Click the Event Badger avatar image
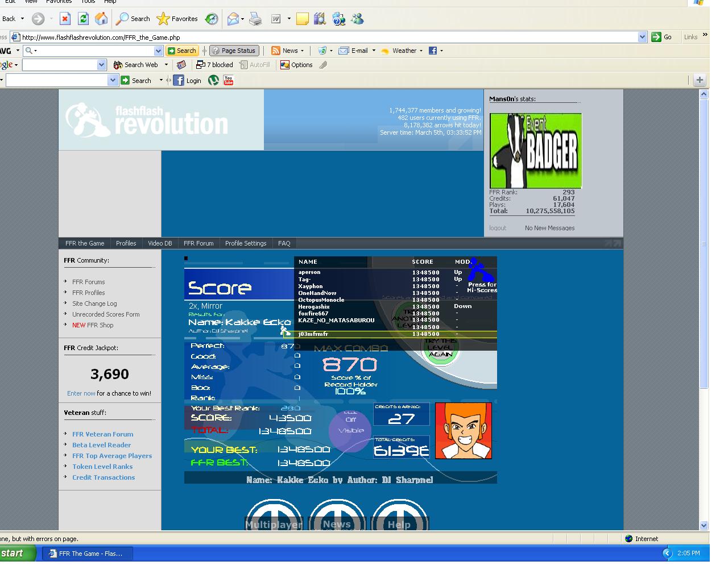728x582 pixels. click(x=536, y=151)
